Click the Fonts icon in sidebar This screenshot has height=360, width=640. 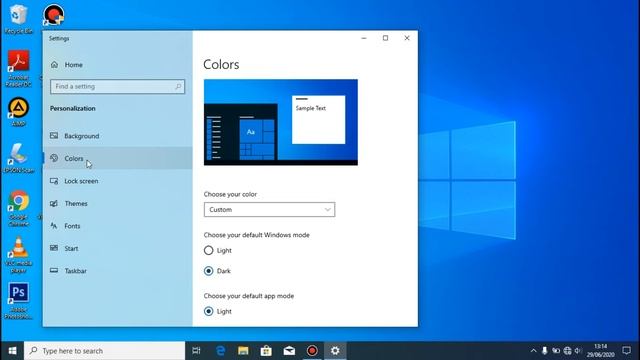pos(54,226)
